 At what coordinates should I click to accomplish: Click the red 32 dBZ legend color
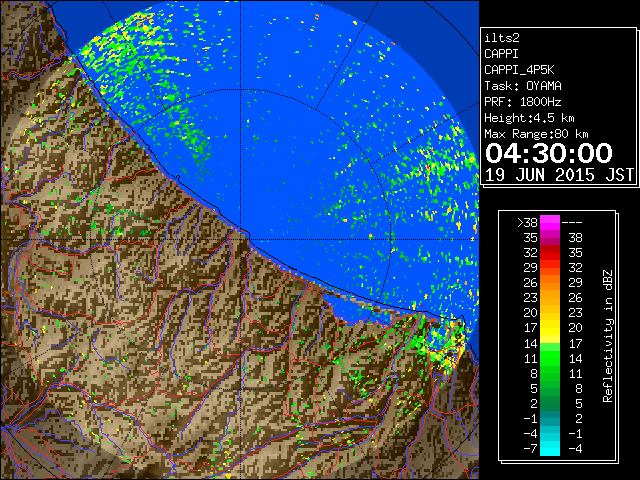(x=550, y=253)
